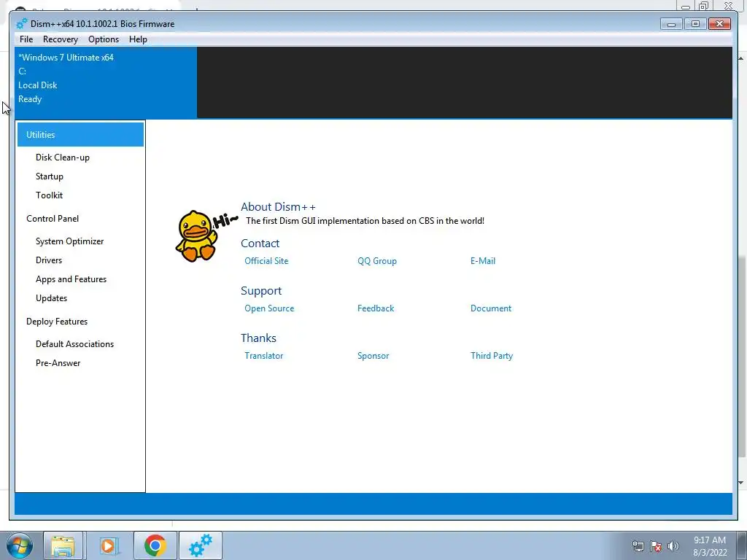This screenshot has height=560, width=747.
Task: Open Disk Clean-up in the sidebar
Action: coord(63,157)
